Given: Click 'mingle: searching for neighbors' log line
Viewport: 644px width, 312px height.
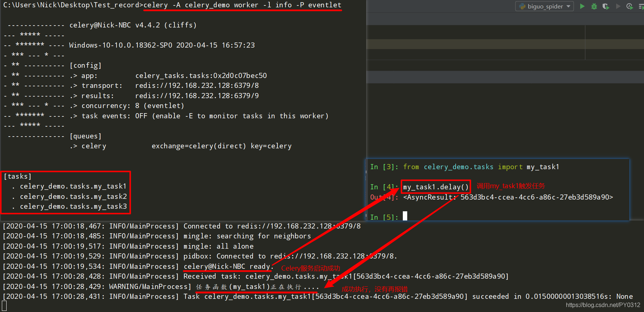Looking at the screenshot, I should coord(157,236).
